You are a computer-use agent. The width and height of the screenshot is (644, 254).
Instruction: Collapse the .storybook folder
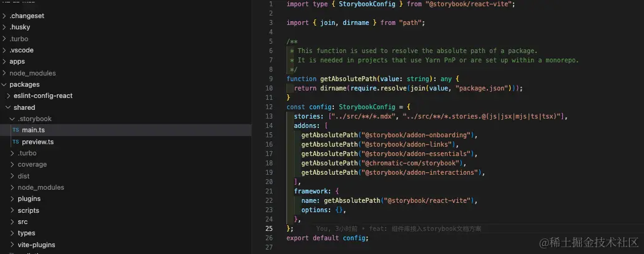coord(34,119)
